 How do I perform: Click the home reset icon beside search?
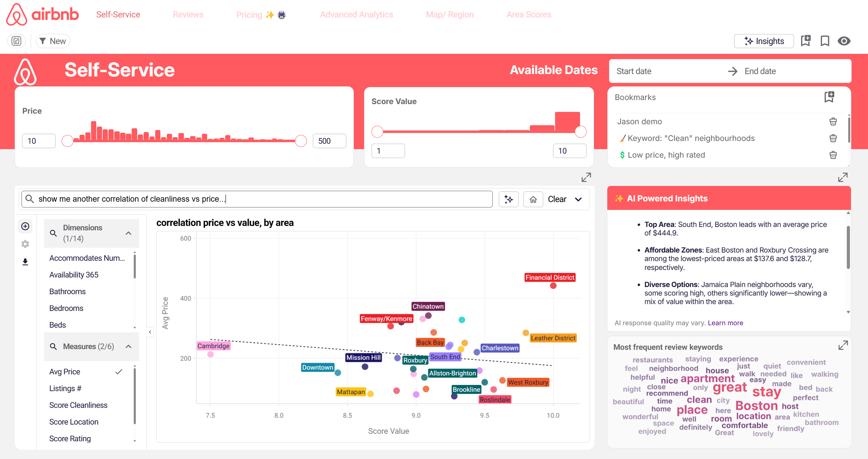coord(533,199)
